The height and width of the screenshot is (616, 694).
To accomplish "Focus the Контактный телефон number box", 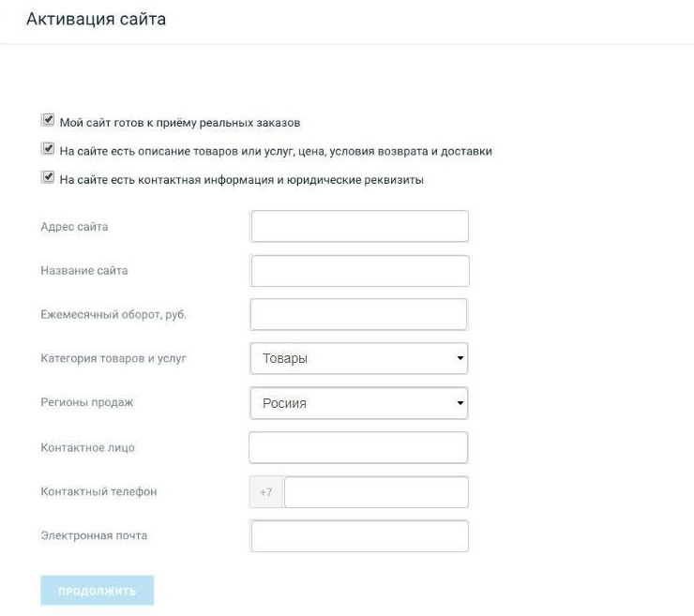I will click(x=375, y=491).
